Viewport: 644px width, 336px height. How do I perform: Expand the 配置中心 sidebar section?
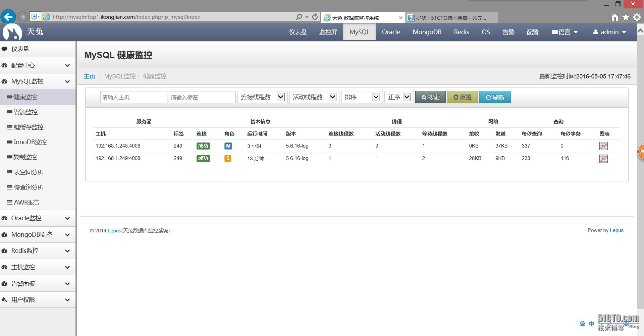pos(38,65)
